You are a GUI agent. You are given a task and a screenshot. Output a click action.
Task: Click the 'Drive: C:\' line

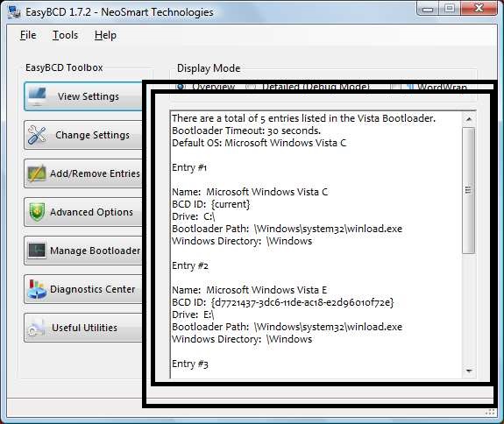click(x=193, y=216)
